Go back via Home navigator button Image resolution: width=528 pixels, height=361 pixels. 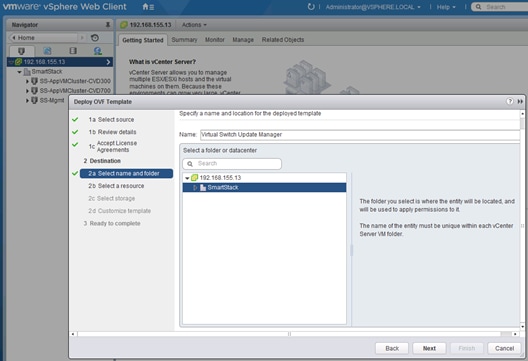(43, 38)
